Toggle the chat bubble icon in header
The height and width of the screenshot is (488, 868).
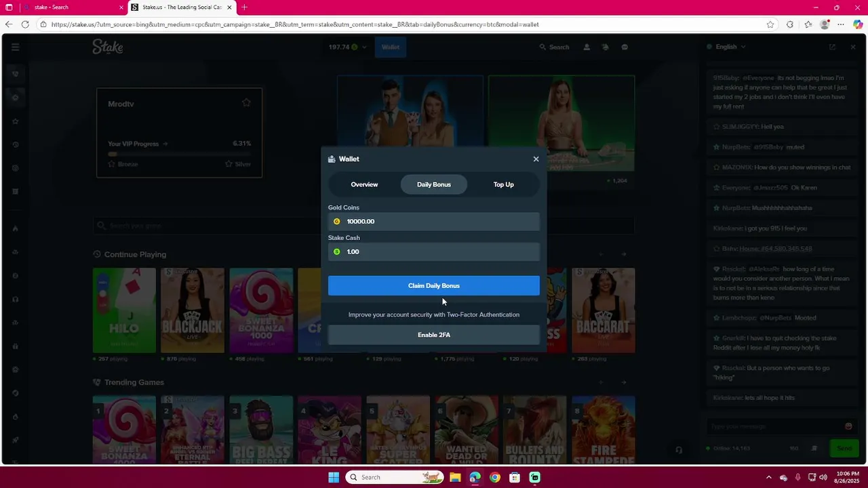[x=625, y=47]
